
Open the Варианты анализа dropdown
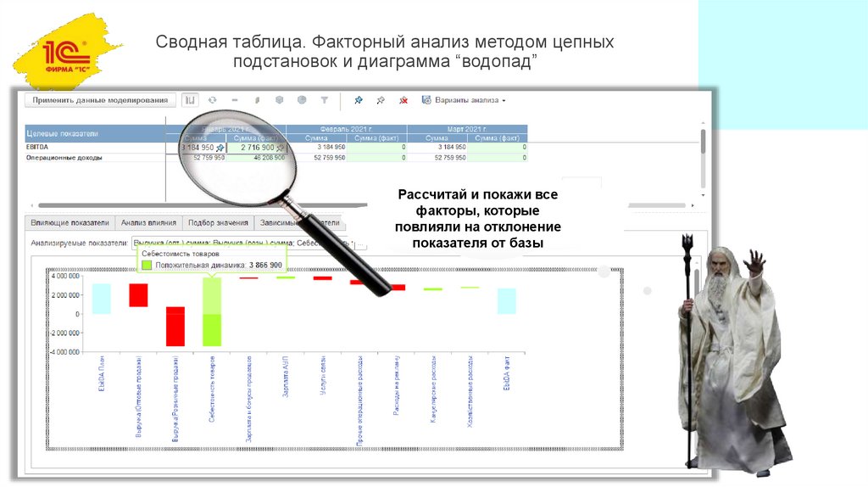coord(470,100)
